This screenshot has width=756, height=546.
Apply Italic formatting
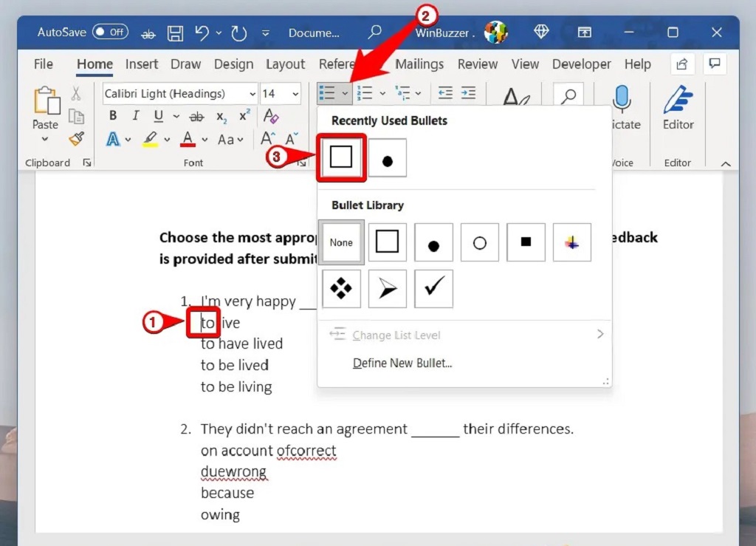135,116
